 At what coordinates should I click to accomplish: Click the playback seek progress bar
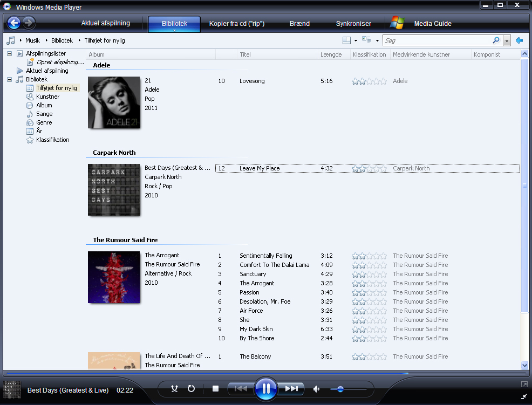pyautogui.click(x=265, y=373)
